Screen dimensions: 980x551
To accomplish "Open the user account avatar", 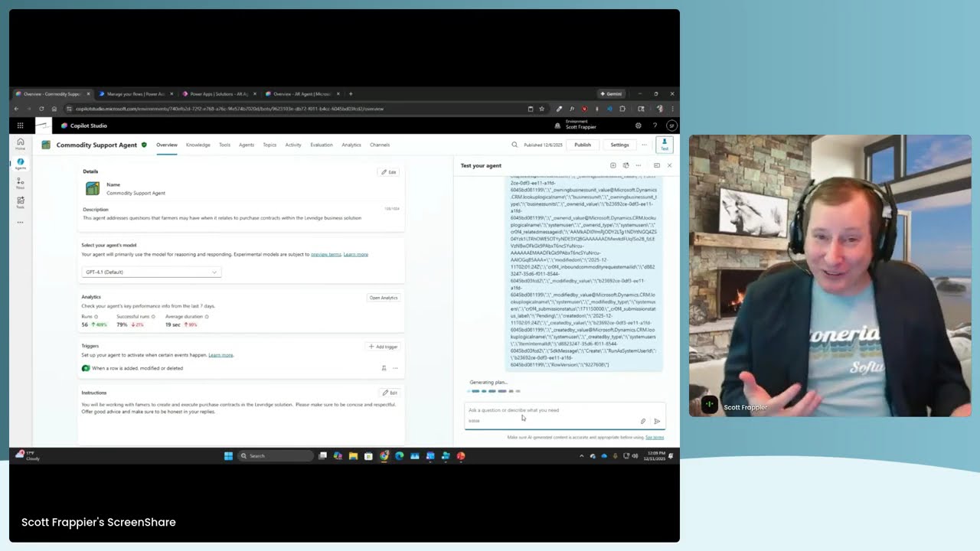I will coord(671,126).
